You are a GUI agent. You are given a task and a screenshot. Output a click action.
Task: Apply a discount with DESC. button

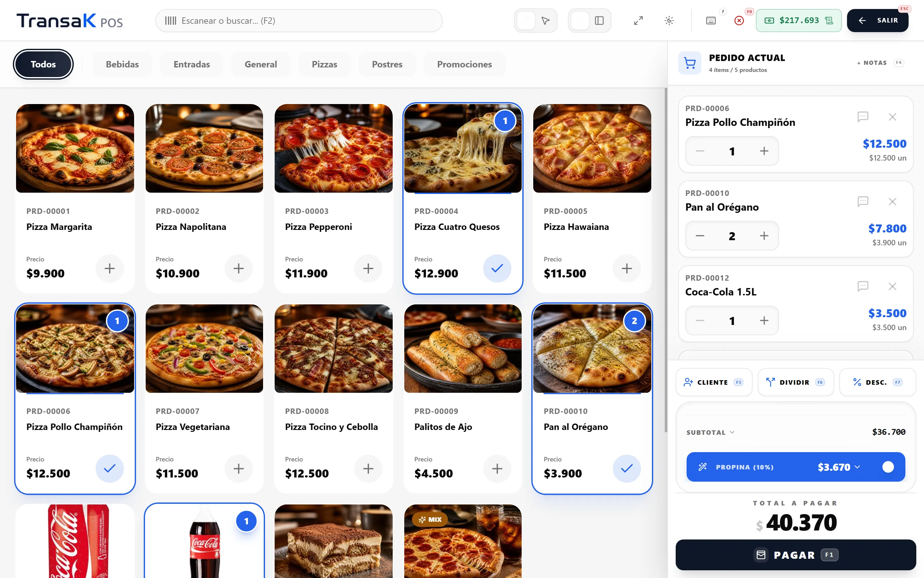click(877, 382)
